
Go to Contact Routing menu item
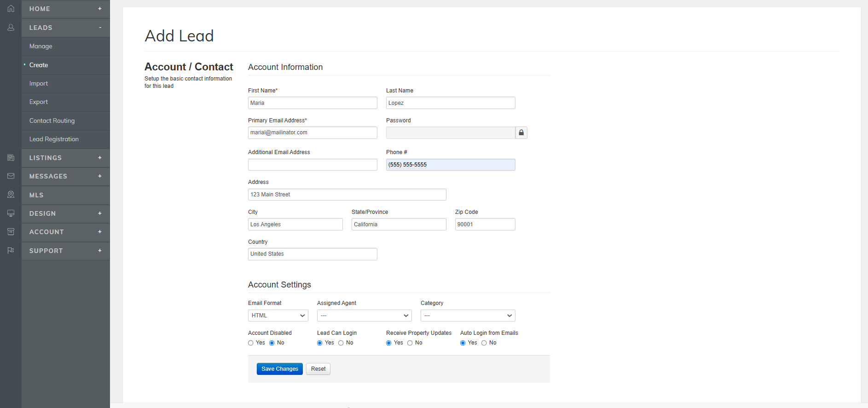52,121
